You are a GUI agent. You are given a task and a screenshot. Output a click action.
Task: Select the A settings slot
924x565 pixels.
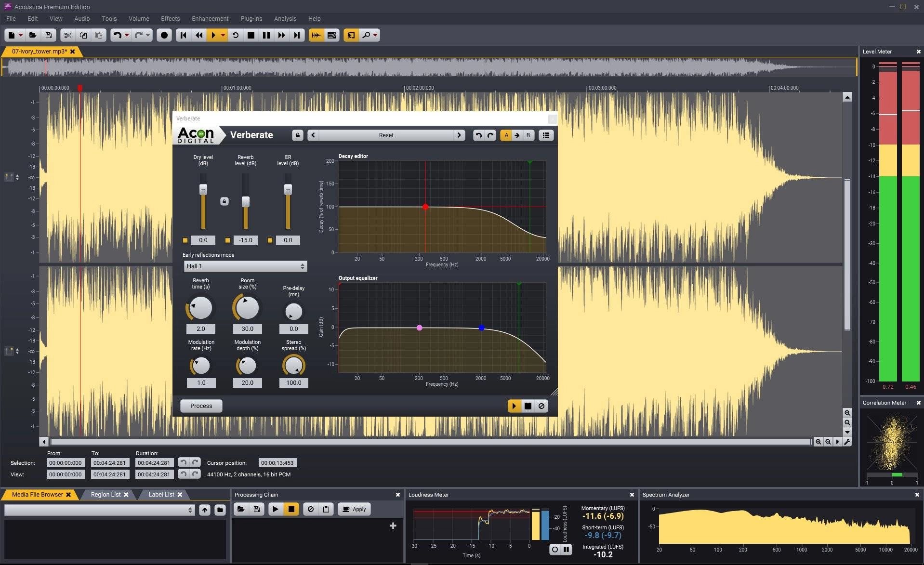[506, 135]
